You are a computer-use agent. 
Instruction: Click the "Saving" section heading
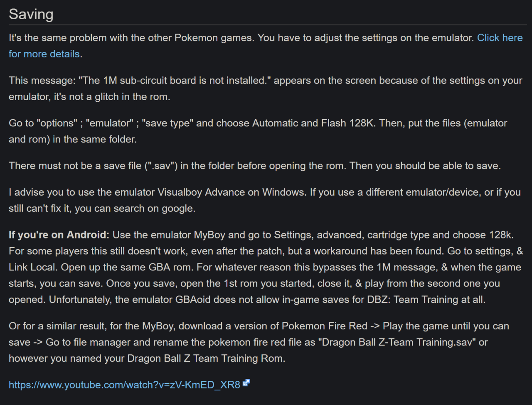[31, 14]
